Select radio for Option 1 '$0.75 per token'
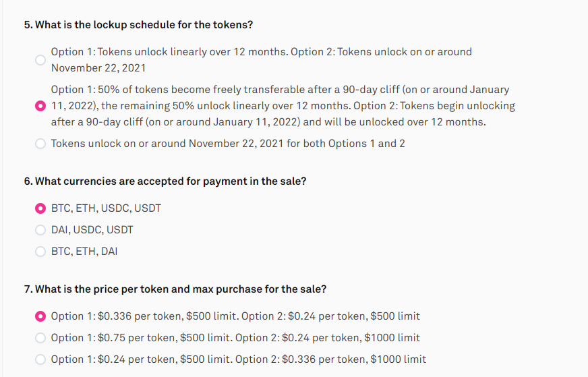Image resolution: width=588 pixels, height=377 pixels. click(40, 338)
